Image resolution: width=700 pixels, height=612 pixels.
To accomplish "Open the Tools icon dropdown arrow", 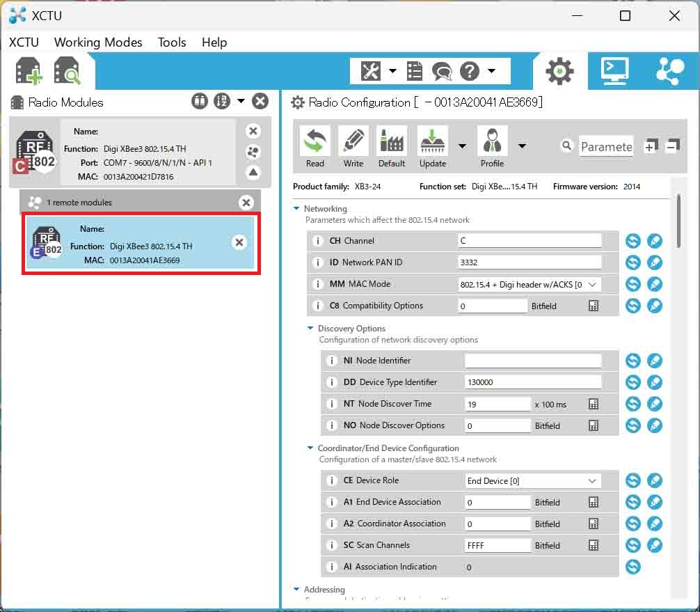I will click(x=392, y=70).
